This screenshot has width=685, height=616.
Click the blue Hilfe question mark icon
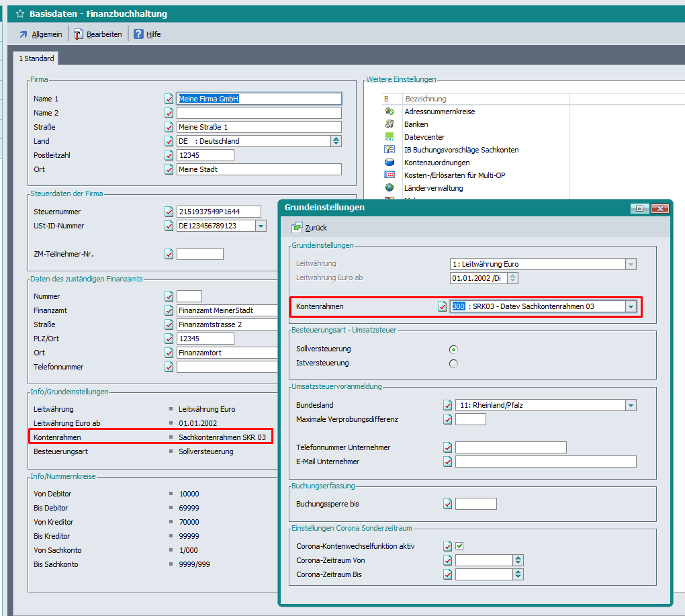click(139, 34)
